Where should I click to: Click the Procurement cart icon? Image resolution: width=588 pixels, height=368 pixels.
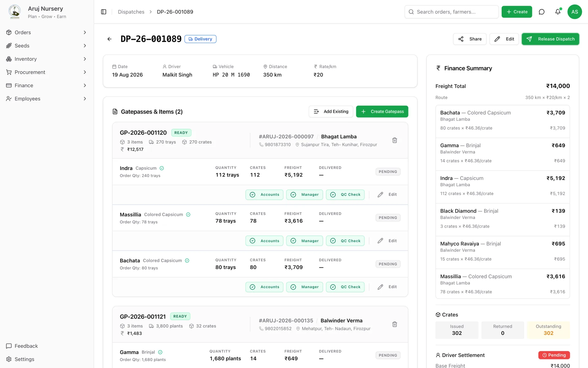tap(9, 72)
